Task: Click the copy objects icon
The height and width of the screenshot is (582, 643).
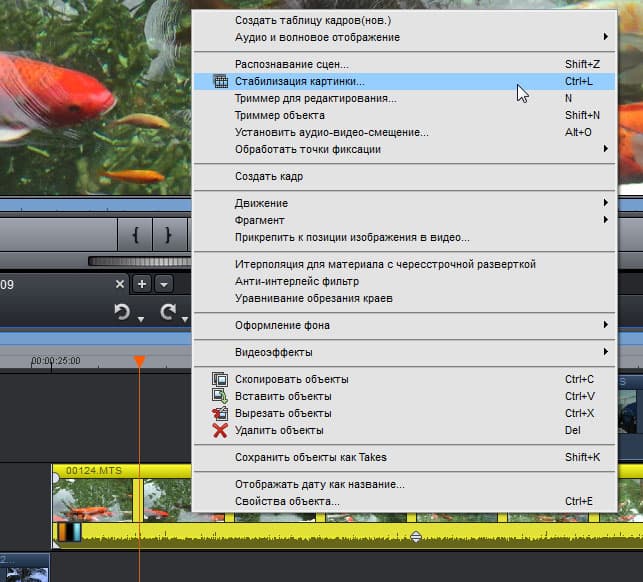Action: pos(220,379)
